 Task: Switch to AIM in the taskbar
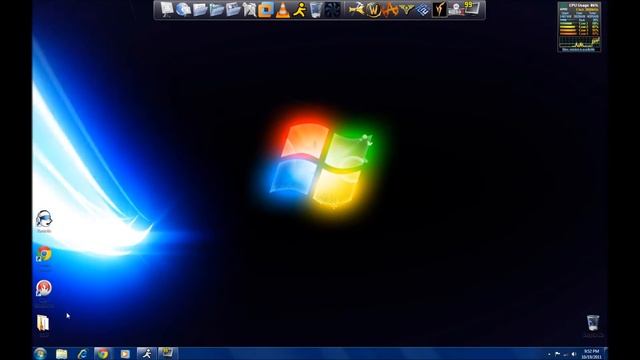(x=146, y=353)
